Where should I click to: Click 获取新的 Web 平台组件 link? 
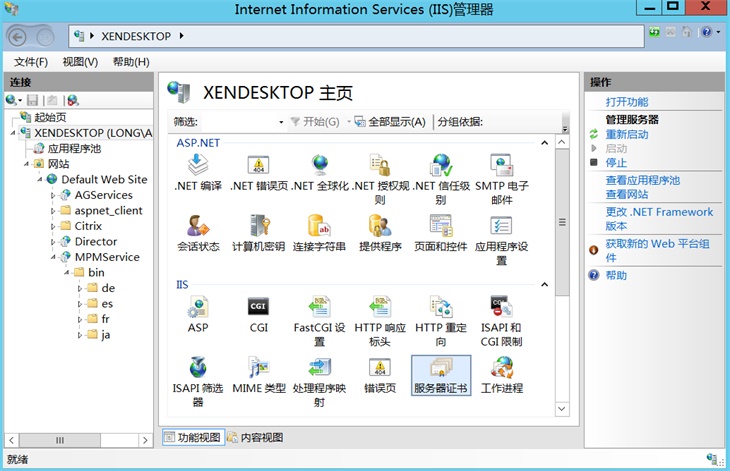click(x=657, y=250)
